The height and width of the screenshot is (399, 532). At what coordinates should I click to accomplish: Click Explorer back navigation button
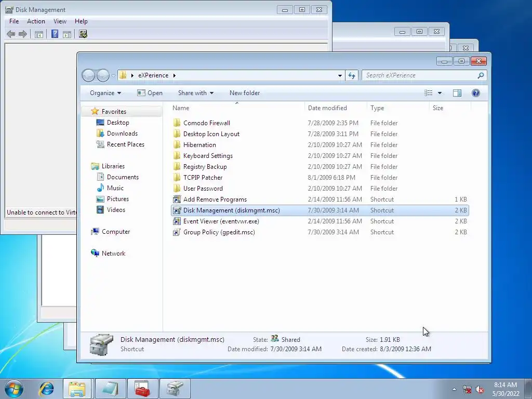click(88, 75)
